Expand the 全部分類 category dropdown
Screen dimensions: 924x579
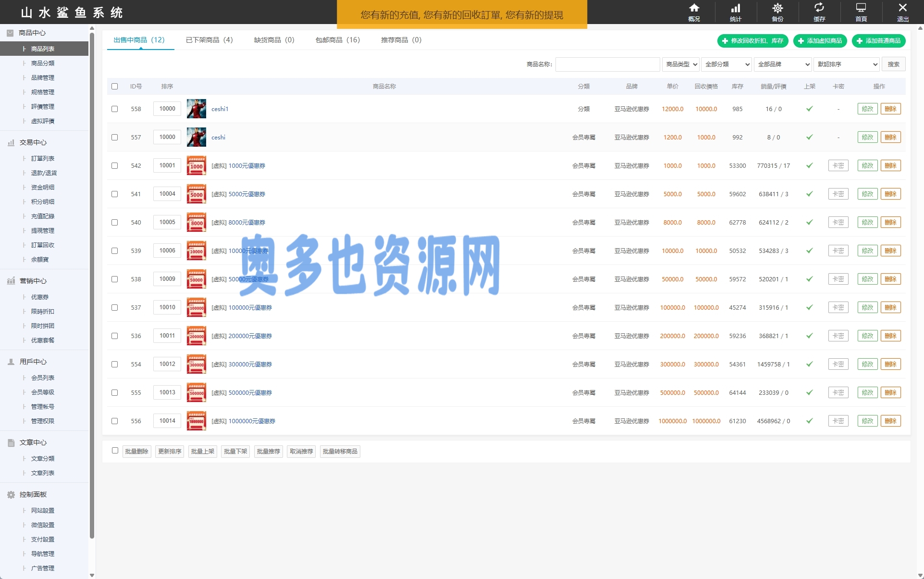click(x=727, y=64)
